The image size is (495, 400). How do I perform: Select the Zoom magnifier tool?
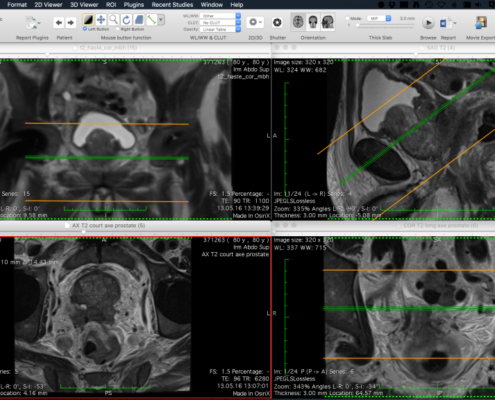(113, 20)
